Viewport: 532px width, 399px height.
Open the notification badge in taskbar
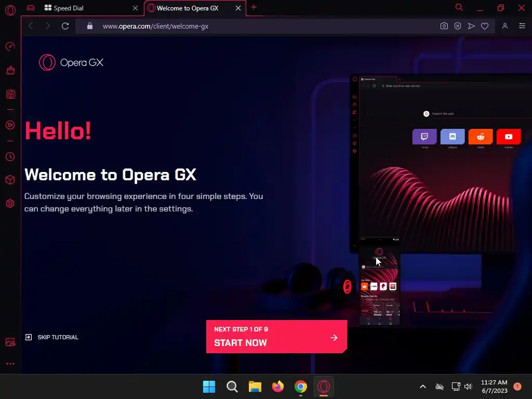[x=517, y=387]
